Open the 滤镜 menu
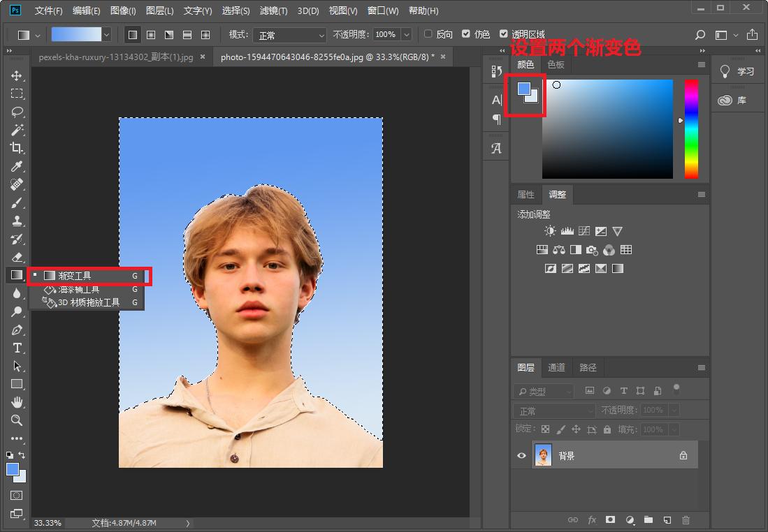This screenshot has height=532, width=768. (x=273, y=10)
